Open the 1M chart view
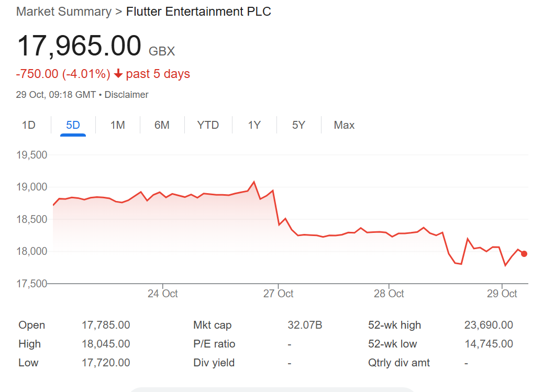Image resolution: width=543 pixels, height=392 pixels. pyautogui.click(x=117, y=125)
